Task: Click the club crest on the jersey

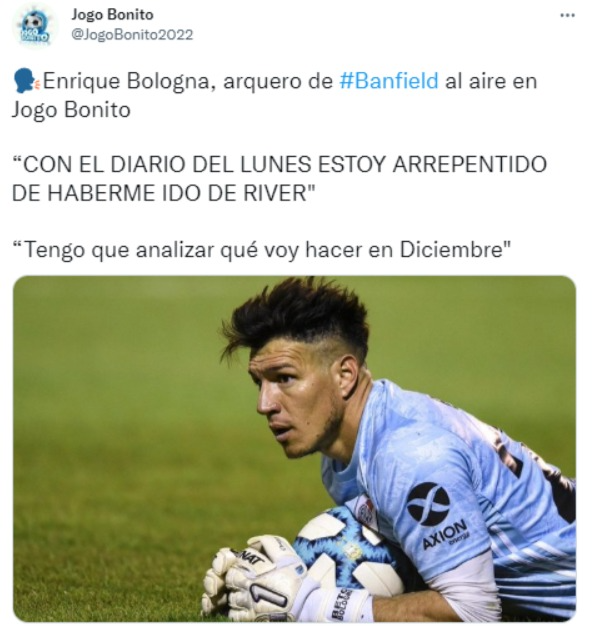Action: [366, 511]
